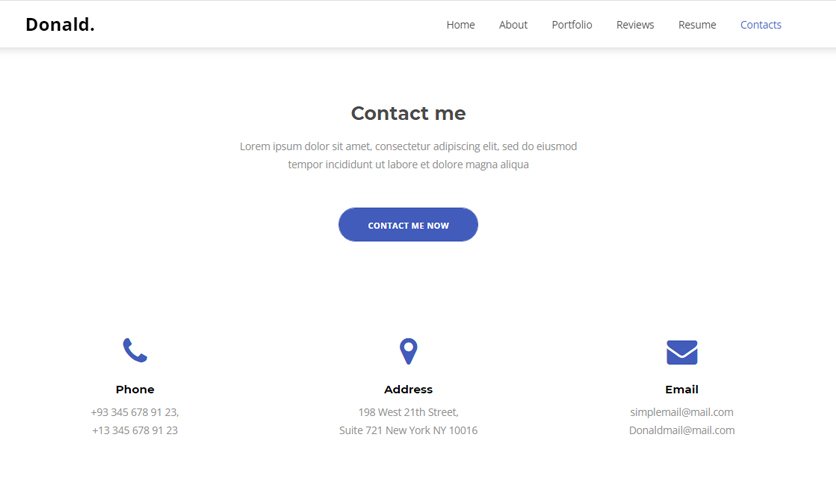
Task: Click the Email heading label
Action: pos(682,389)
